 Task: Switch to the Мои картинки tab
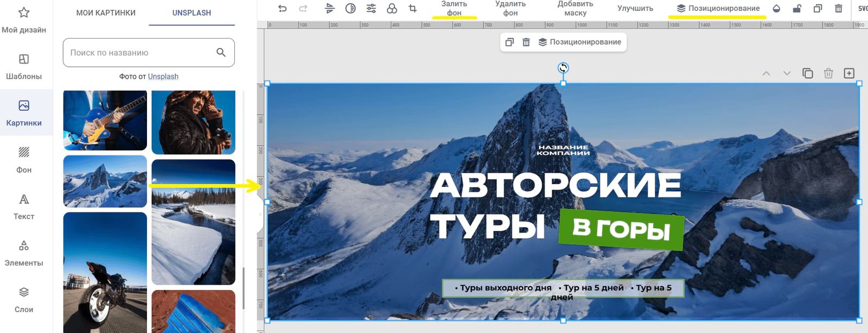(106, 12)
